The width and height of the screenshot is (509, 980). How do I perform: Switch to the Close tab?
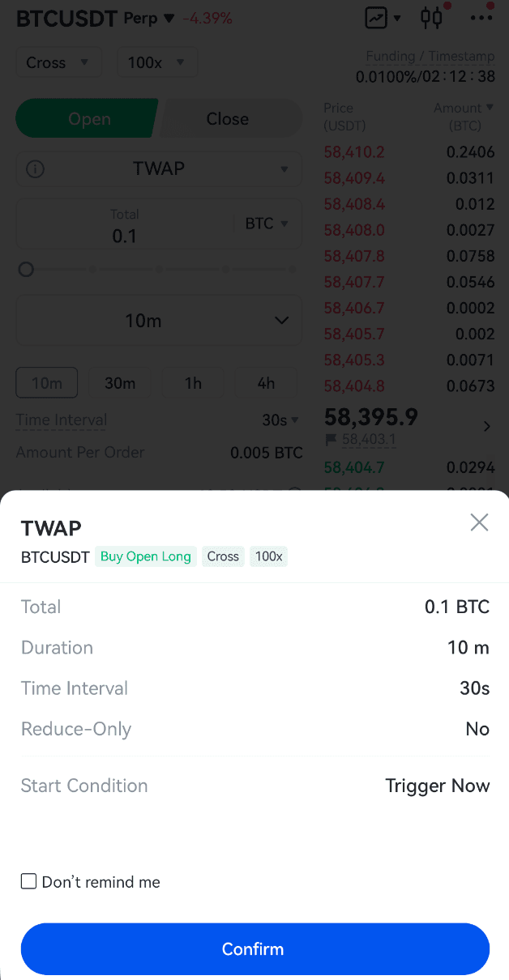pos(228,119)
